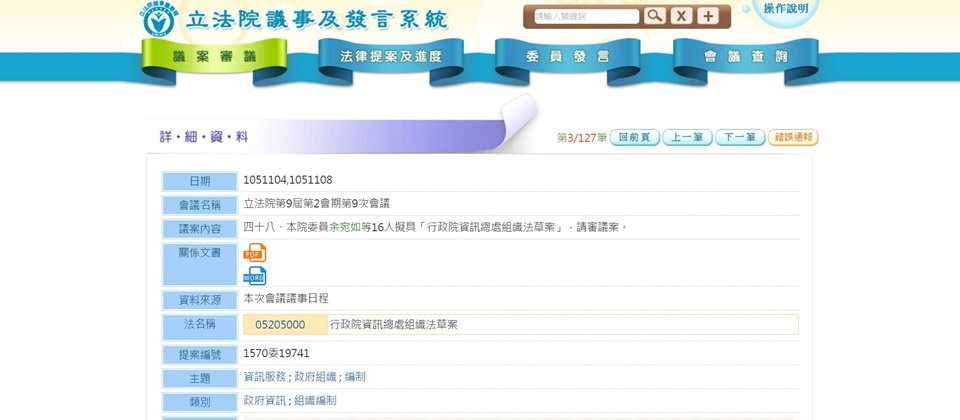Click the plus icon beside the search box
The image size is (960, 420).
[708, 16]
